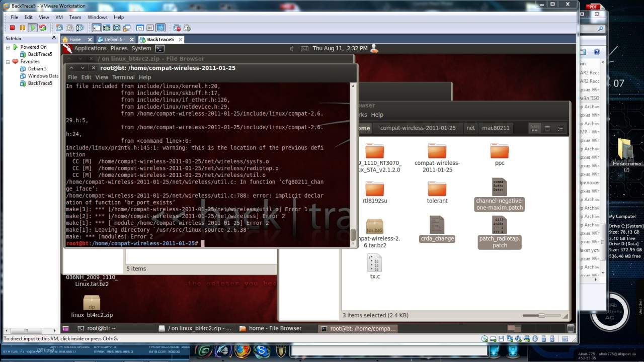Toggle the sidebar view toolbar icon
This screenshot has height=362, width=644.
[96, 28]
